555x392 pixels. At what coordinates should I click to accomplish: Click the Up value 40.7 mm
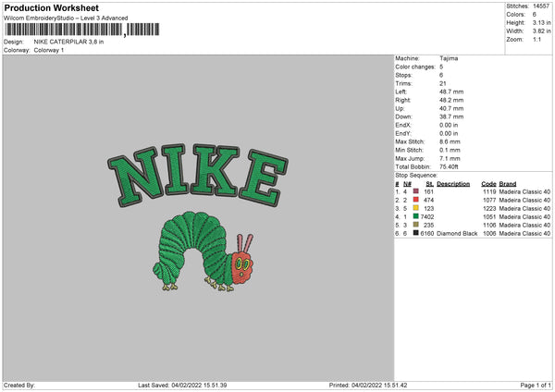(451, 108)
